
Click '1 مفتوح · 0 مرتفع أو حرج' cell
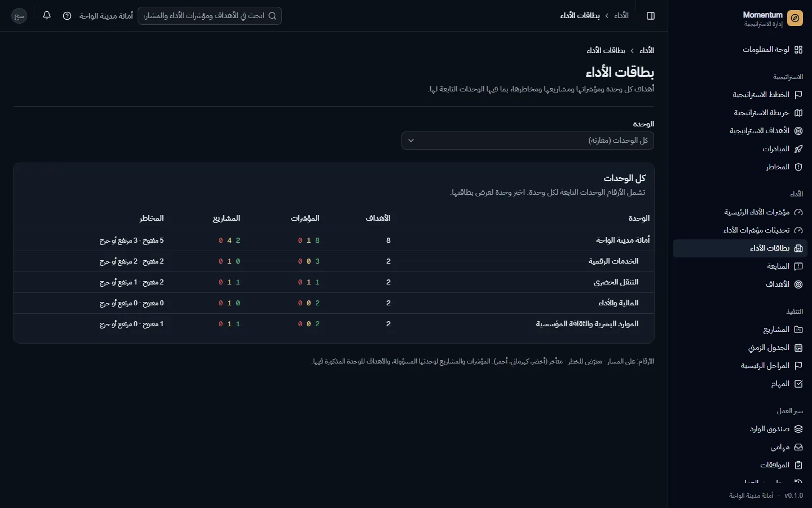[x=132, y=324]
